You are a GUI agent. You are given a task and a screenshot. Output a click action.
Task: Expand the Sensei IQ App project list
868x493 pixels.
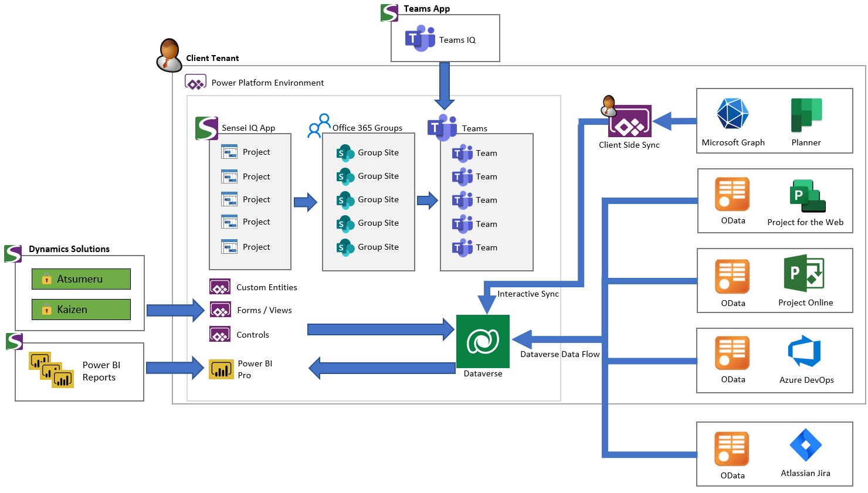pos(250,199)
